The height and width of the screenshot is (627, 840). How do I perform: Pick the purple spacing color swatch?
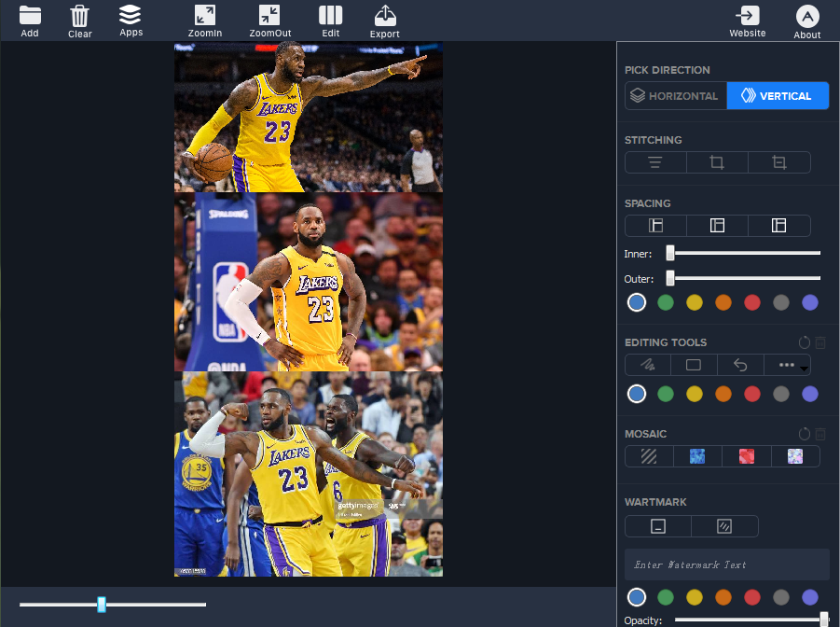click(x=810, y=302)
